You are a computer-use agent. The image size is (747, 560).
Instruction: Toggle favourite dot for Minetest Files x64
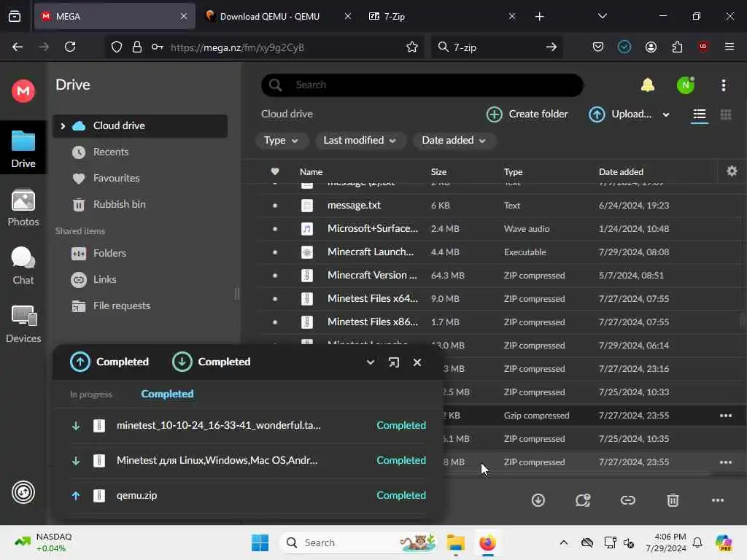(275, 299)
